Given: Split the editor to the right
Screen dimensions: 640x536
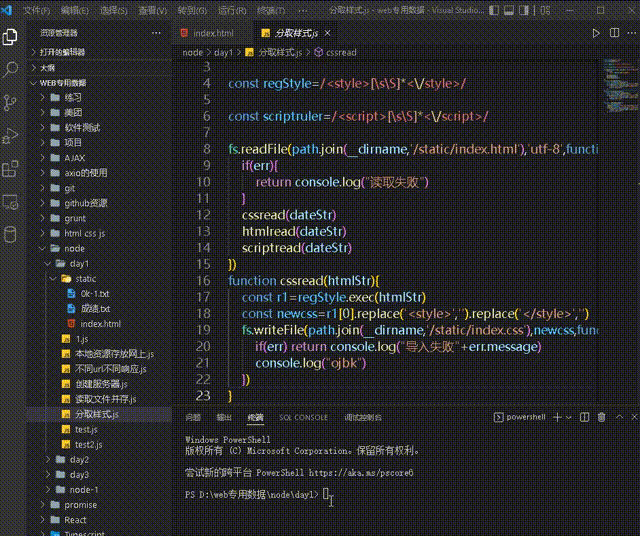Looking at the screenshot, I should [x=614, y=33].
